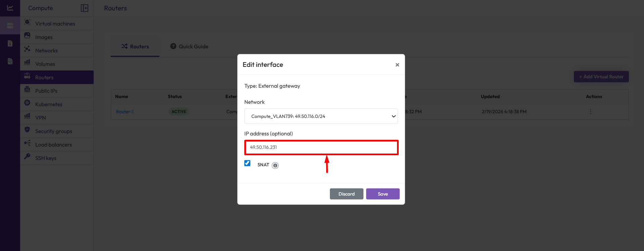Collapse the Compute sidebar panel
This screenshot has height=251, width=644.
coord(85,8)
